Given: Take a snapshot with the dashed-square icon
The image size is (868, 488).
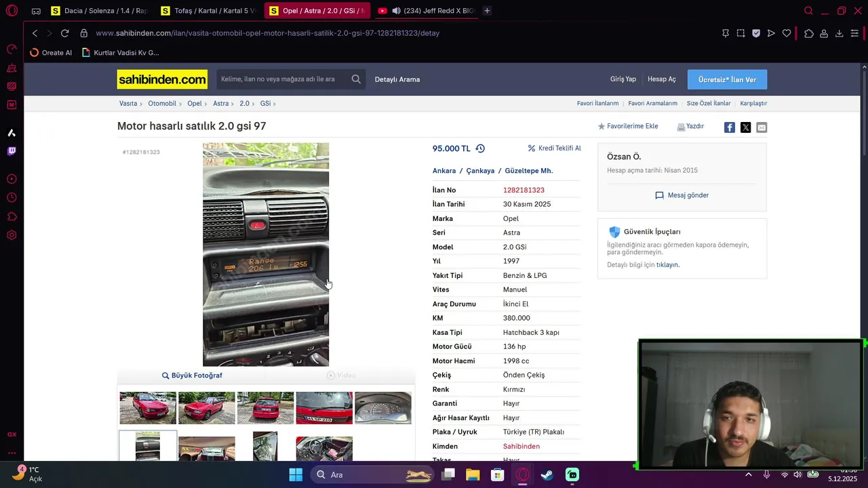Looking at the screenshot, I should (x=741, y=33).
